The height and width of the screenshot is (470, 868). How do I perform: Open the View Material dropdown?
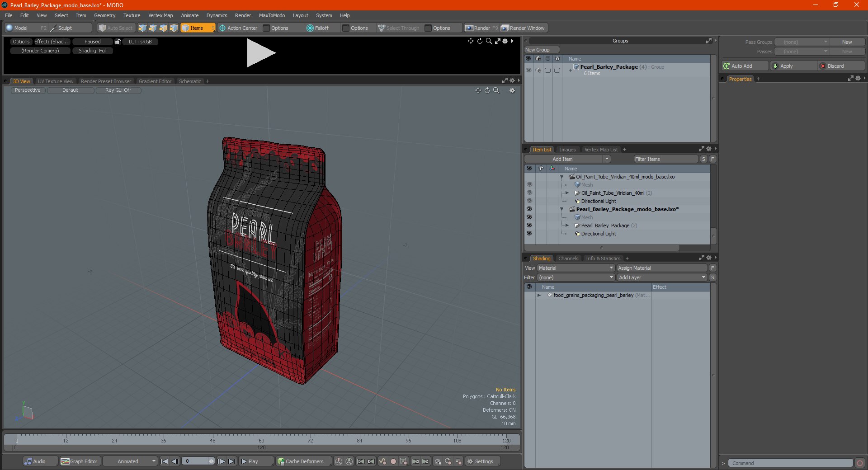point(576,268)
